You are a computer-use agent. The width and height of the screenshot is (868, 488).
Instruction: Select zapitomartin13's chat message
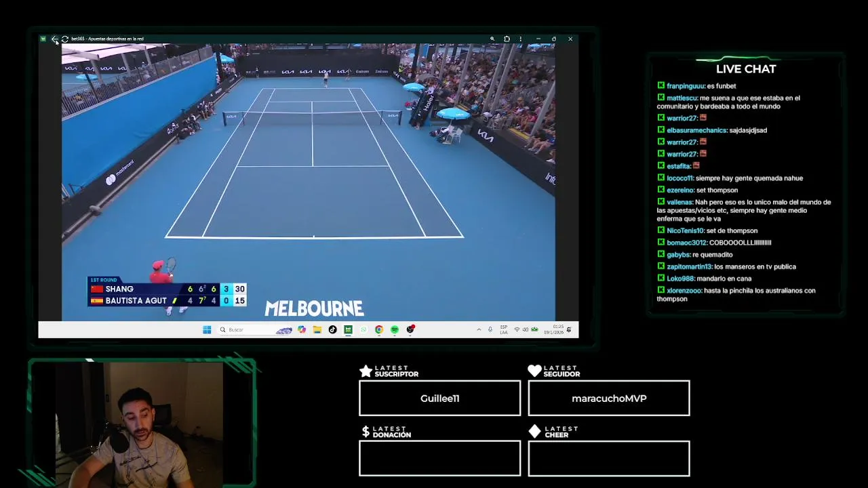click(x=726, y=267)
